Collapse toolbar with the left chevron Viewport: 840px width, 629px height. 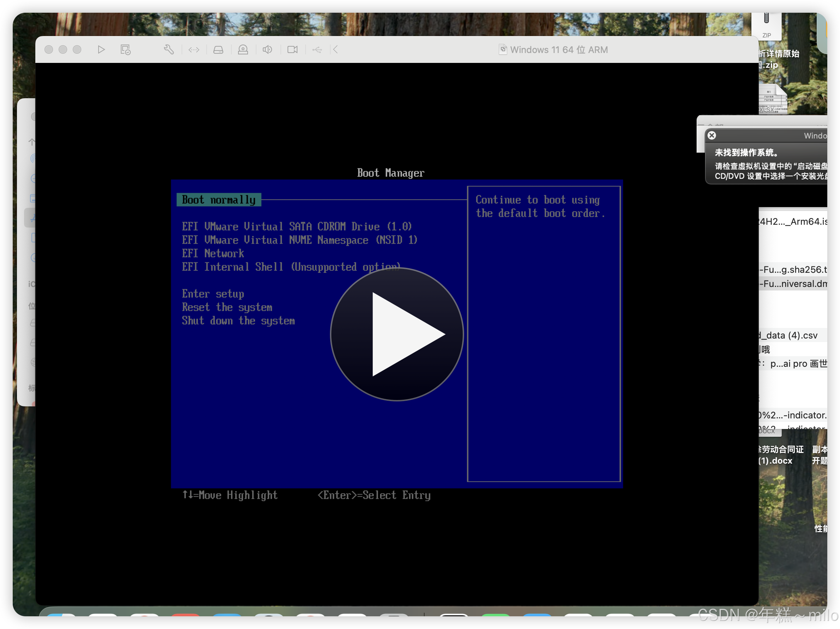(x=335, y=50)
